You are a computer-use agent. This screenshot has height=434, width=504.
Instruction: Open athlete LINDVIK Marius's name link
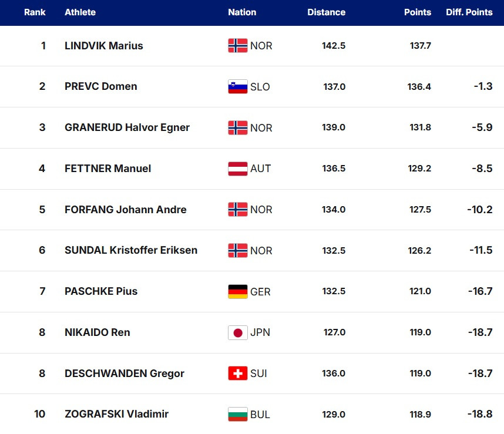point(104,46)
